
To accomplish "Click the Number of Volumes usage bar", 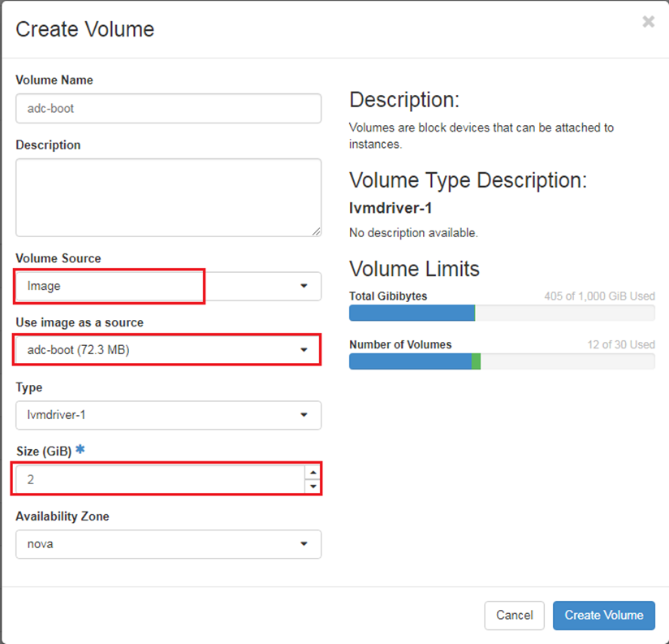I will [501, 361].
